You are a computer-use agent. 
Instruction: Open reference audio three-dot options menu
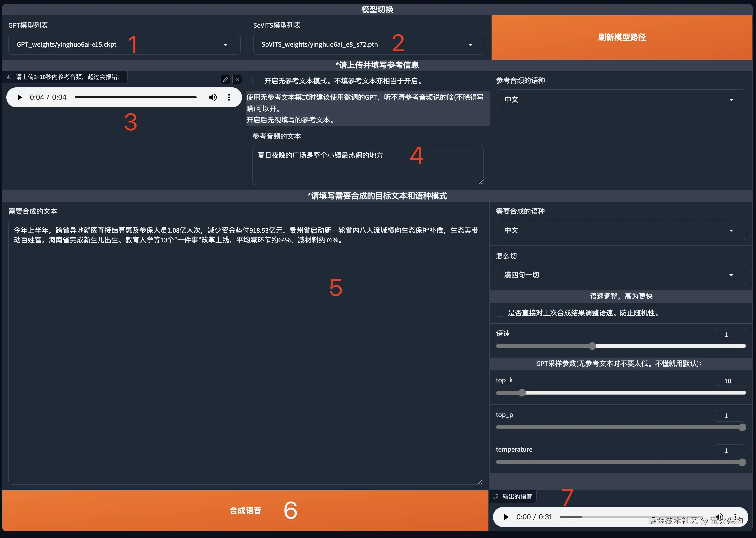coord(229,97)
